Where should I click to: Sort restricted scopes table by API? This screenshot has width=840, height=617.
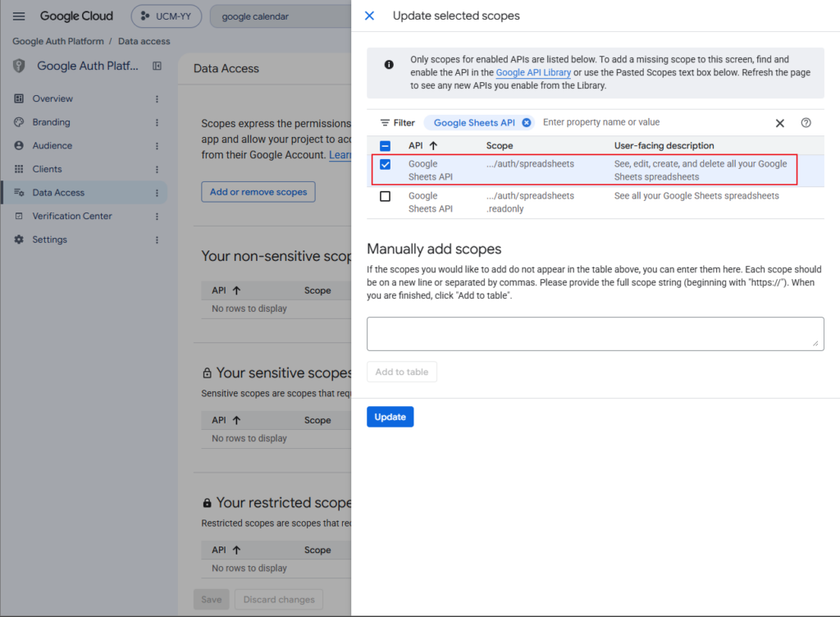[x=236, y=550]
